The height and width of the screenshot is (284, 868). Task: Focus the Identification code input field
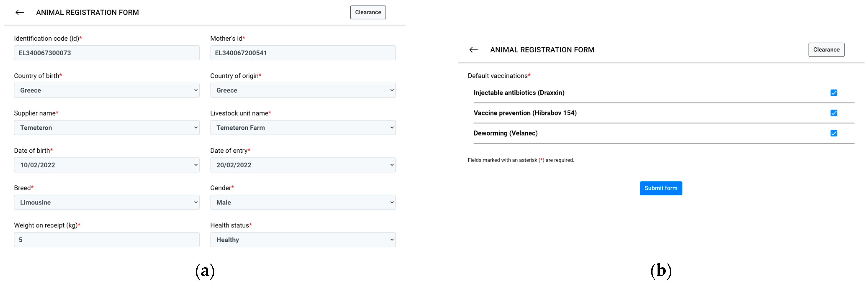(106, 53)
